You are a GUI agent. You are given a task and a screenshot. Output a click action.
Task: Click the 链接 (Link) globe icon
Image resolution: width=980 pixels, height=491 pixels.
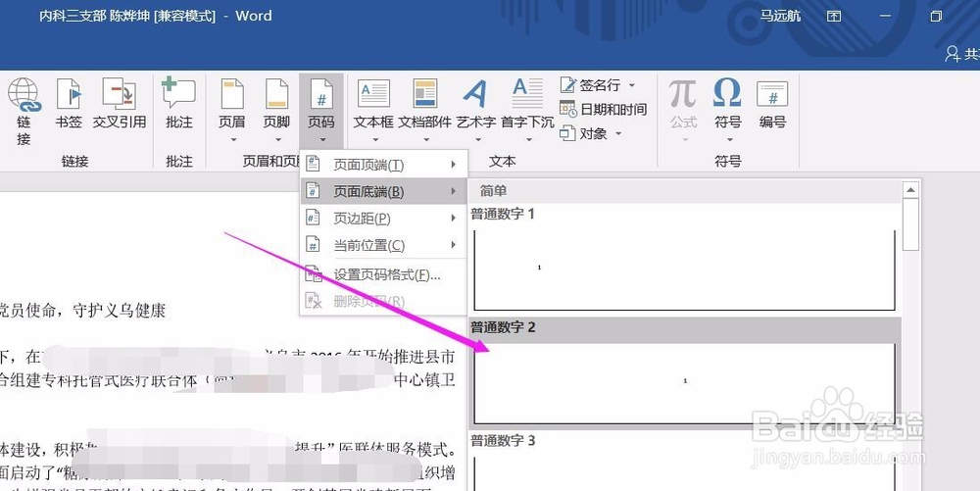coord(24,96)
